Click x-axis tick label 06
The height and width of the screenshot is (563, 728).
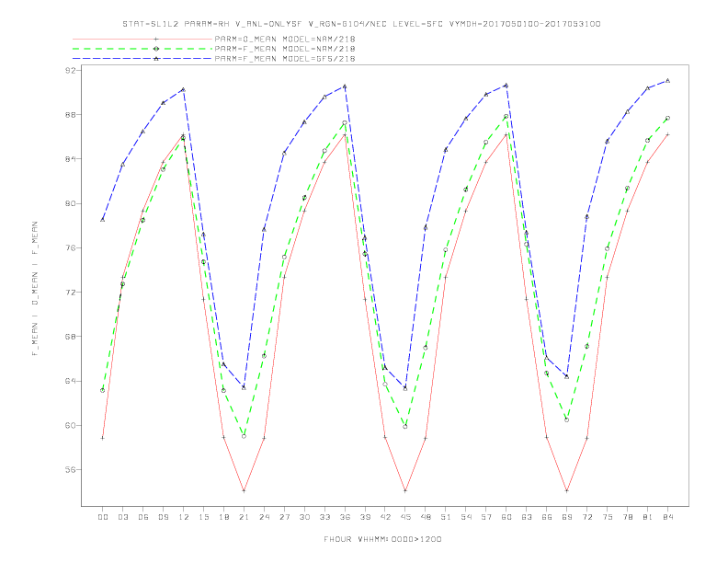point(143,517)
